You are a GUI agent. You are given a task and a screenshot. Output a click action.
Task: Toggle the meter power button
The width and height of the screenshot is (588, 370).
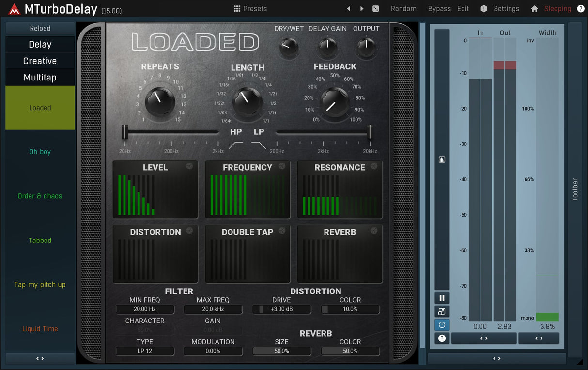(442, 325)
